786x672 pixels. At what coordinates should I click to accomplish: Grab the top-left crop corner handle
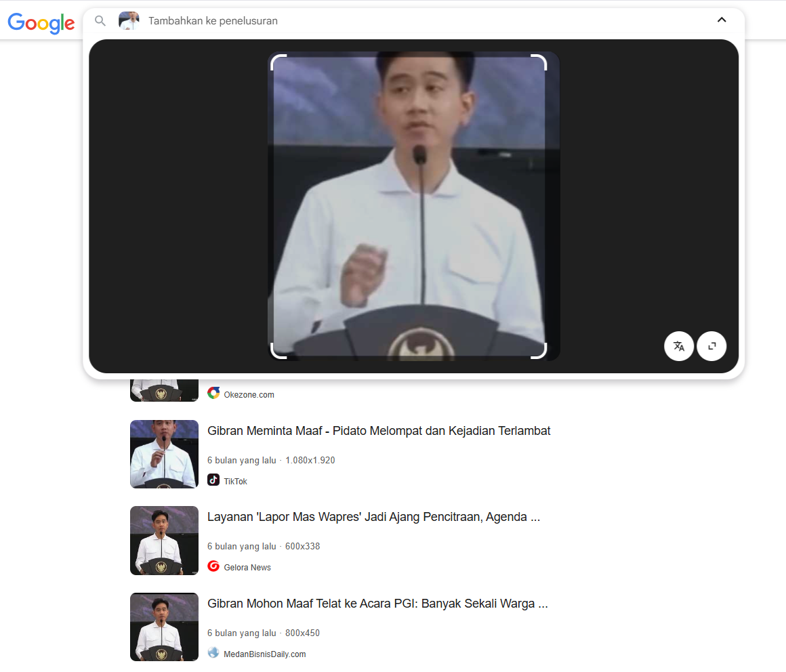[x=277, y=61]
